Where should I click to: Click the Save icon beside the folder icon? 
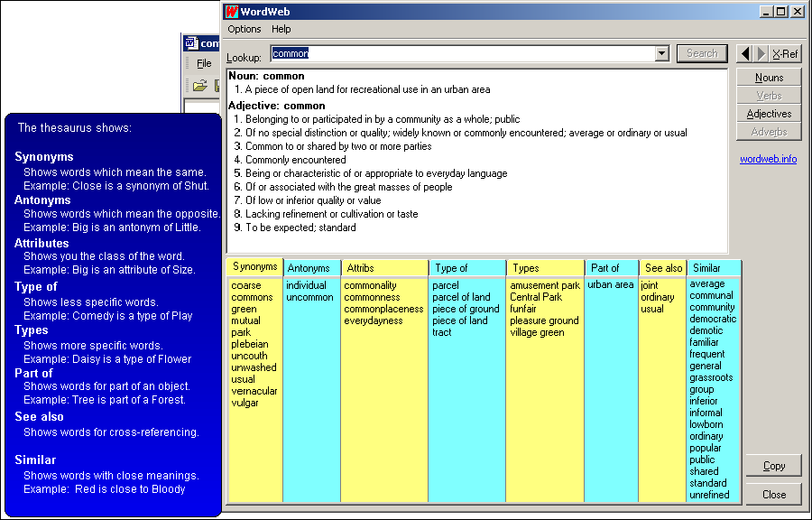click(217, 85)
